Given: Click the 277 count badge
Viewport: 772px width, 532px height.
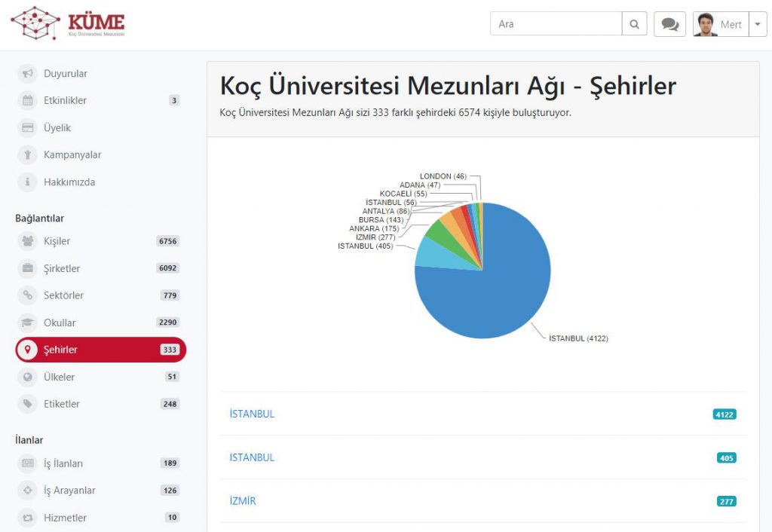Looking at the screenshot, I should click(727, 502).
